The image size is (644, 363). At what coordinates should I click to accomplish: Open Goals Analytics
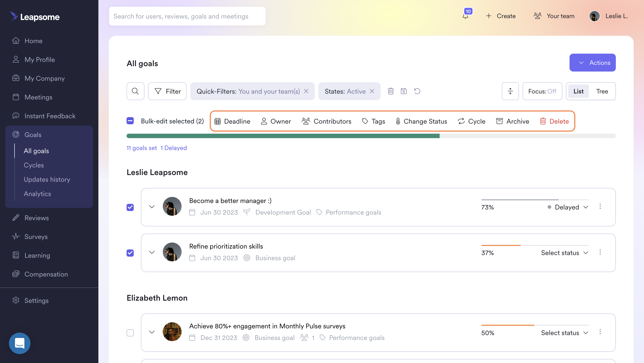[x=37, y=194]
